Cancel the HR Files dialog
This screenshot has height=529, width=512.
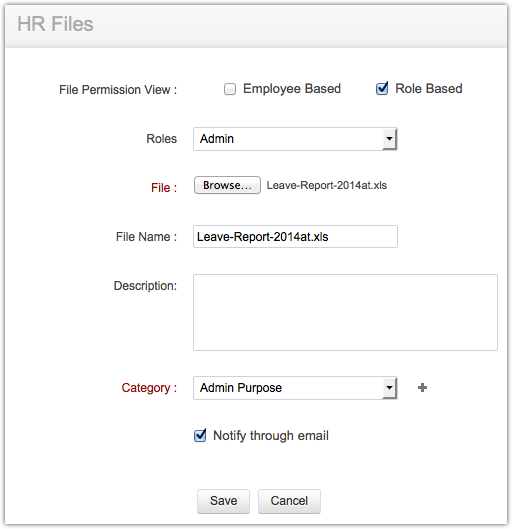point(289,501)
